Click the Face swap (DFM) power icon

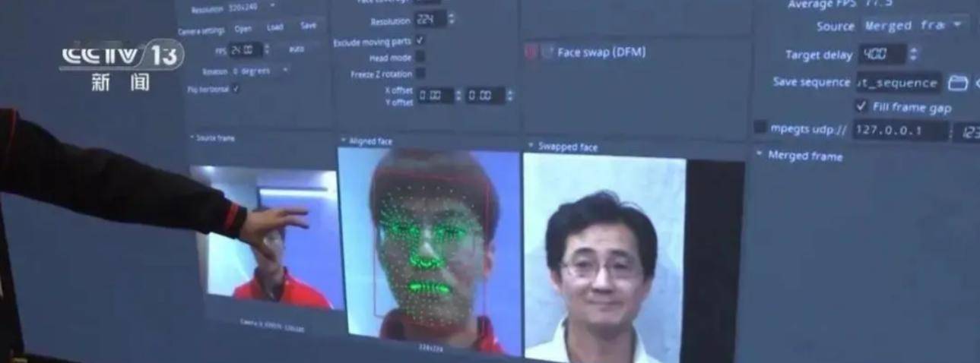(x=532, y=52)
